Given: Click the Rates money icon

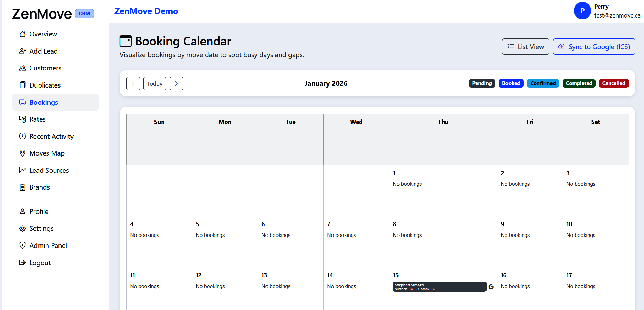Looking at the screenshot, I should 22,119.
